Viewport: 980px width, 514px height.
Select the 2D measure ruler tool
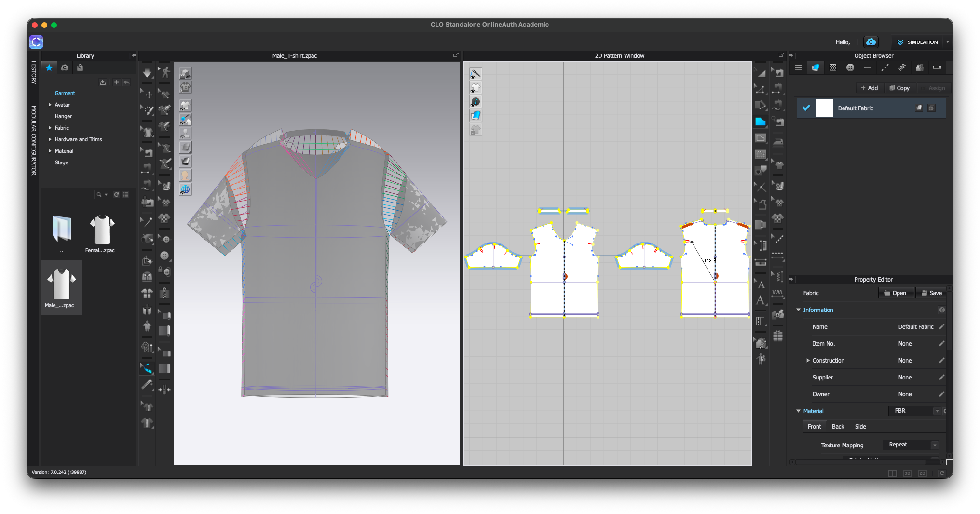tap(761, 263)
